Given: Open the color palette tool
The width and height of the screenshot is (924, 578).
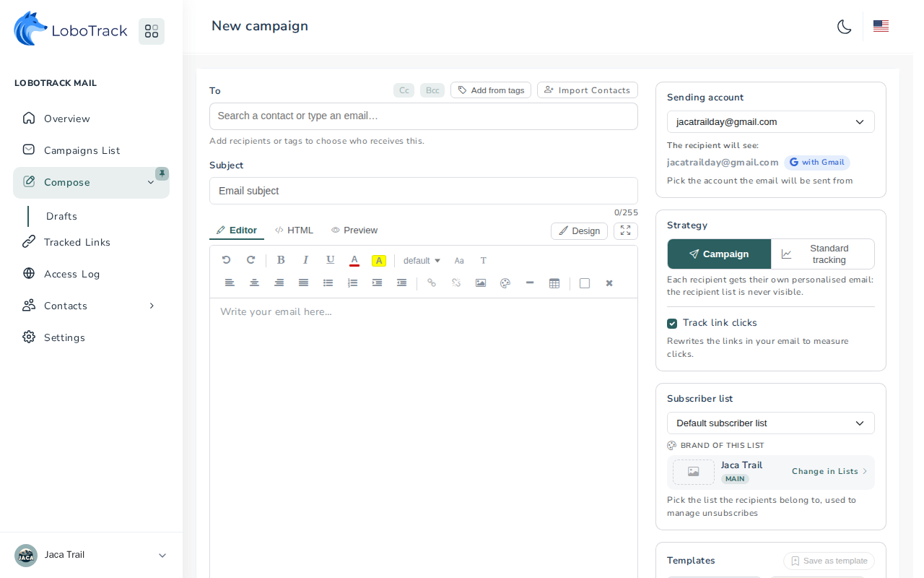Looking at the screenshot, I should [x=505, y=283].
